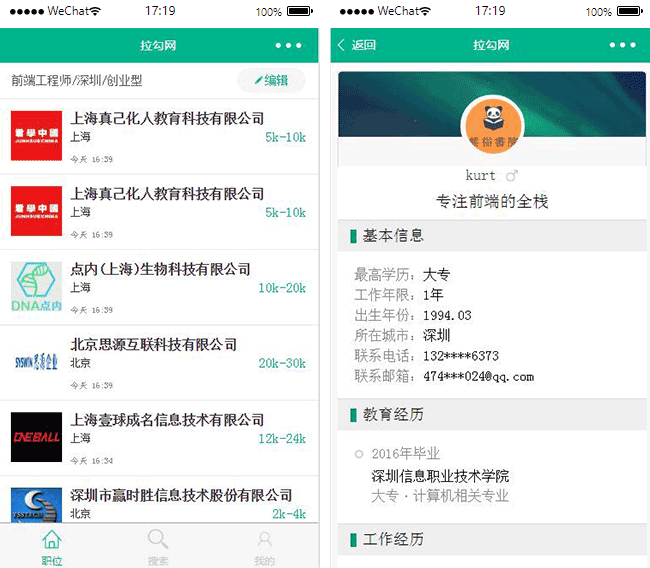Open the 我的 profile tab
This screenshot has height=568, width=650.
coord(264,547)
